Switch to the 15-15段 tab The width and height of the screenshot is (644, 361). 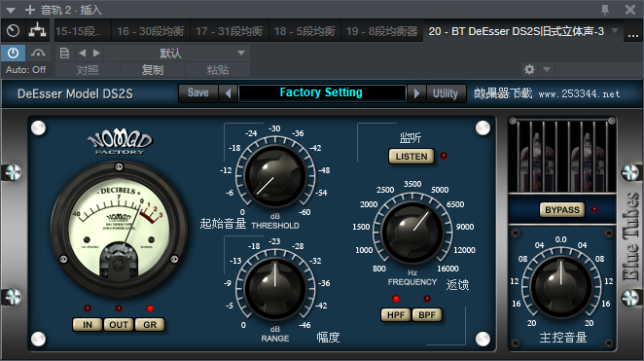pyautogui.click(x=83, y=31)
